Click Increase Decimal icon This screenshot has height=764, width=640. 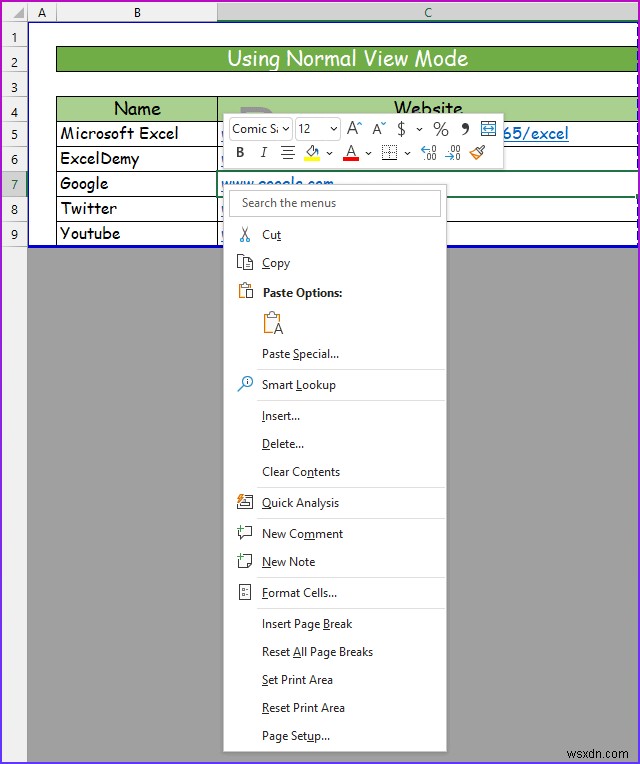point(429,153)
